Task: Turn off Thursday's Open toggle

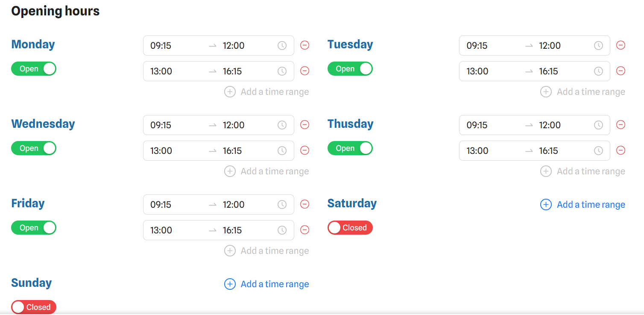Action: coord(350,148)
